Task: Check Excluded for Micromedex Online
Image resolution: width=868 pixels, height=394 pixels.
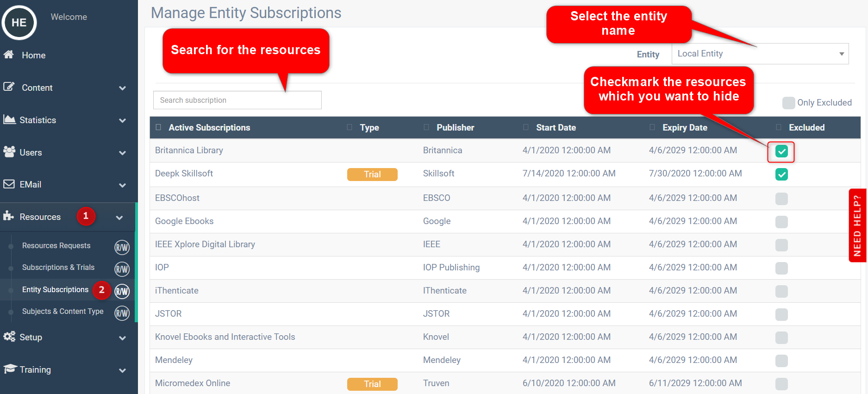Action: pos(781,384)
